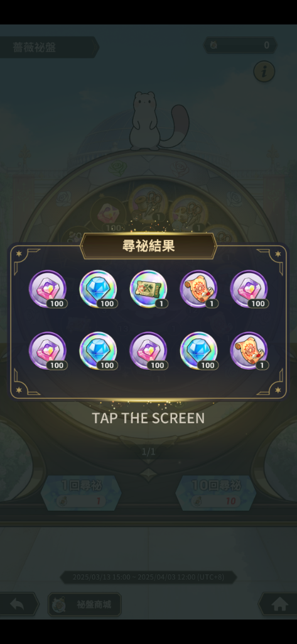Select the green ticket reward icon

pyautogui.click(x=148, y=289)
